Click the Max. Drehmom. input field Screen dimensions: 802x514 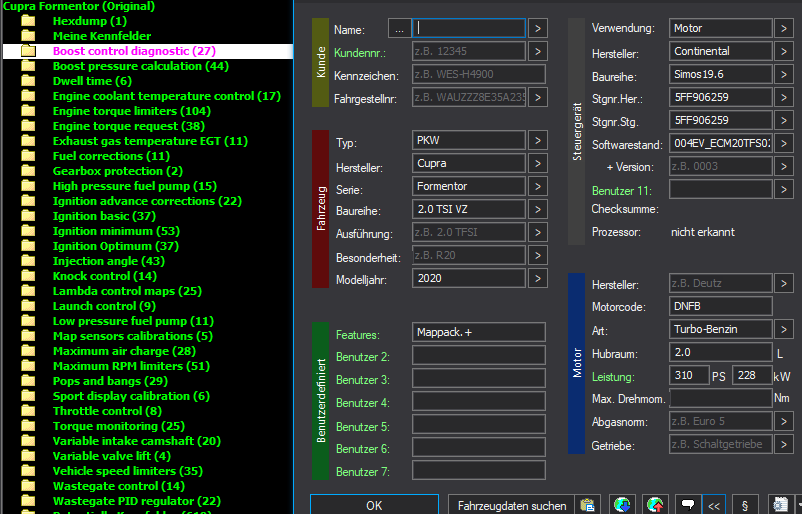tap(721, 398)
